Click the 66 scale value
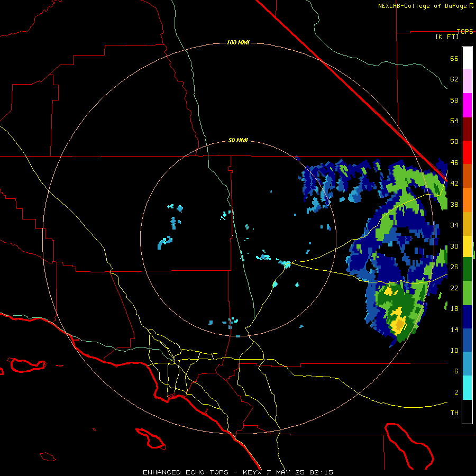This screenshot has width=476, height=476. (x=454, y=59)
